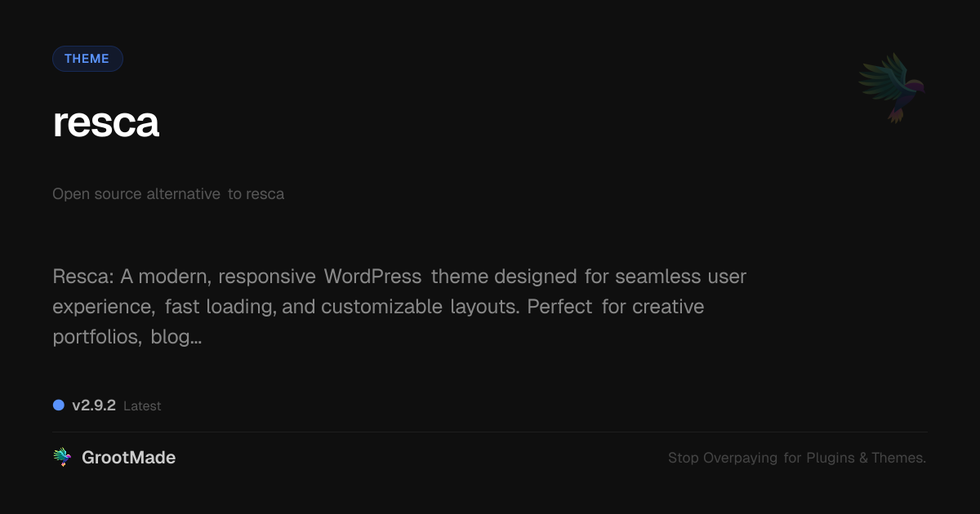Click the large hummingbird logo
The height and width of the screenshot is (514, 980).
tap(892, 87)
